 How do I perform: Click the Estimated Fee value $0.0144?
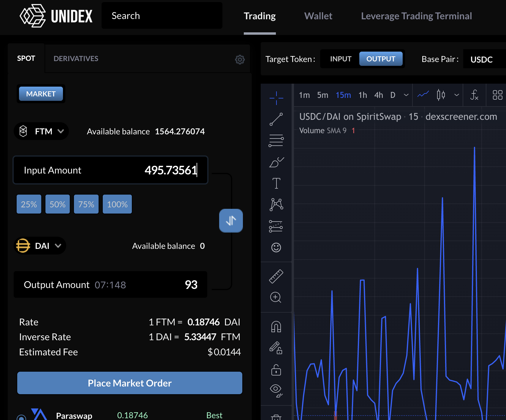(x=224, y=352)
